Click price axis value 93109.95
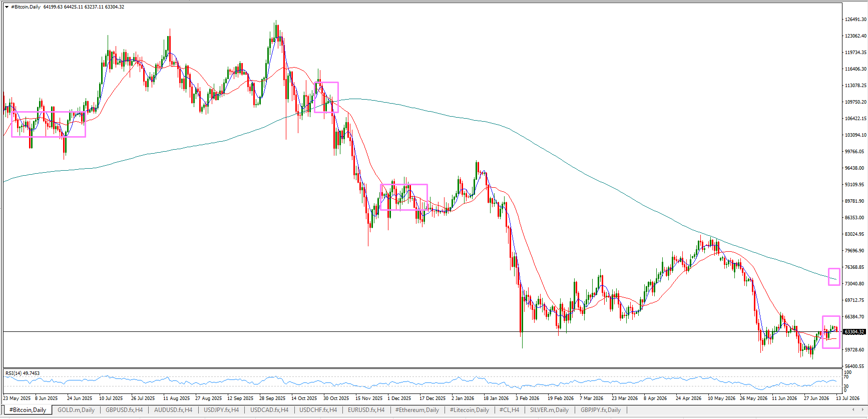Screen dimensions: 868x419 854,185
